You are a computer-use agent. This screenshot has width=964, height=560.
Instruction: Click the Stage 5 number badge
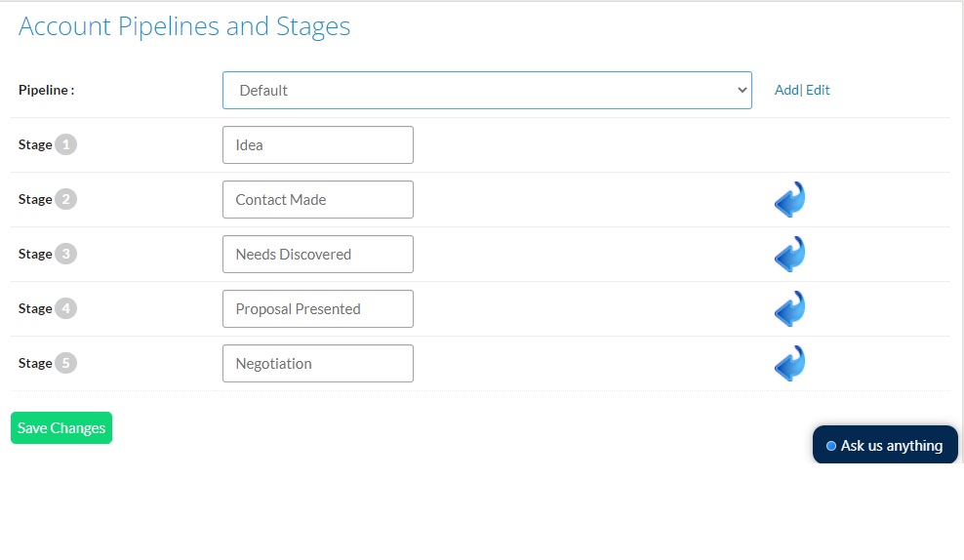(65, 363)
